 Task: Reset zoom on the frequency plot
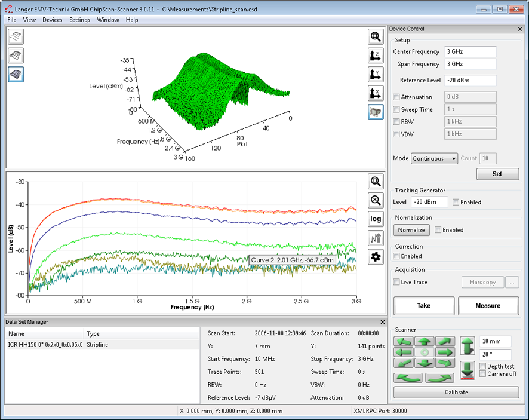(x=376, y=200)
